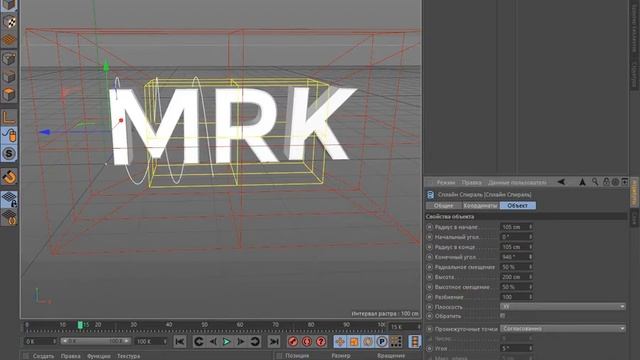Toggle the Tweak mode mouse icon
This screenshot has width=640, height=360.
[9, 136]
